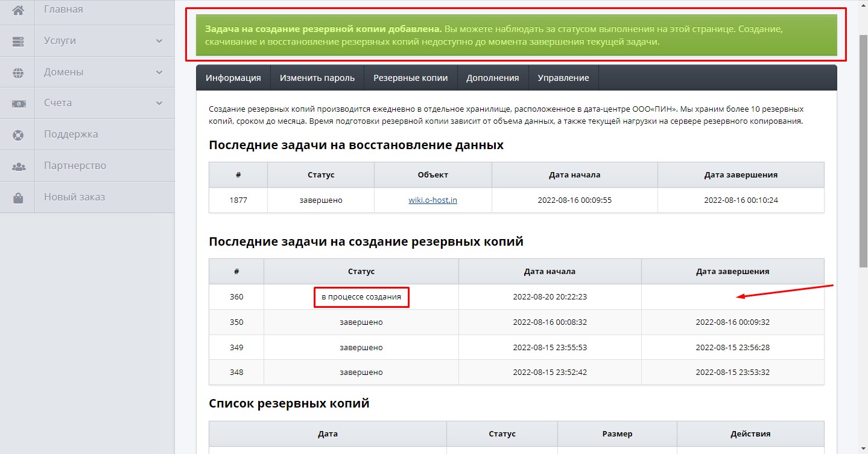Click the завершено status of task 350
Viewport: 868px width, 454px height.
(361, 322)
